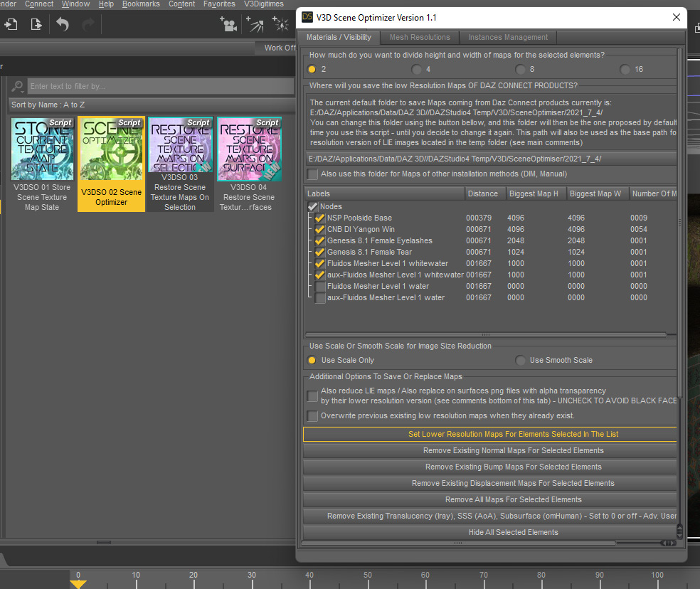
Task: Enable overwrite previous low resolution maps checkbox
Action: click(x=312, y=415)
